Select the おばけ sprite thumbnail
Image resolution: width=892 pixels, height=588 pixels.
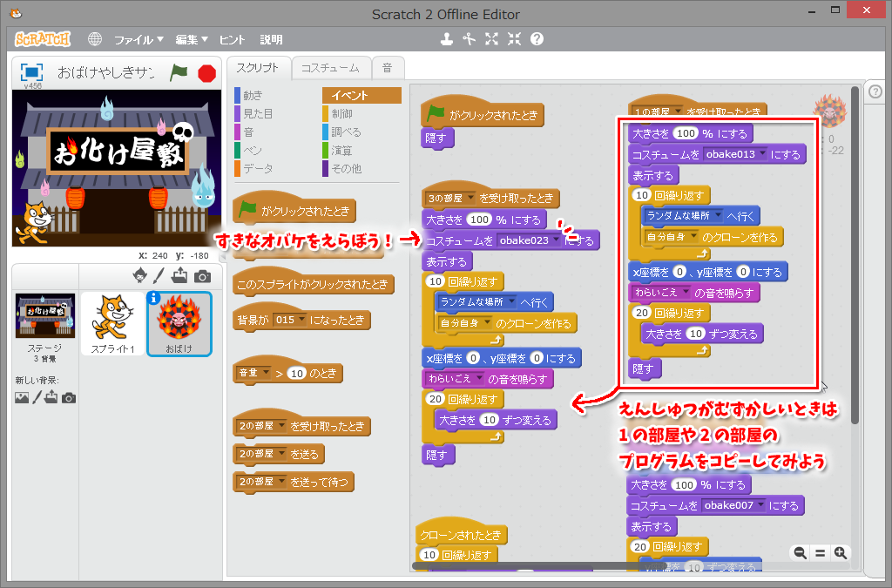(179, 323)
